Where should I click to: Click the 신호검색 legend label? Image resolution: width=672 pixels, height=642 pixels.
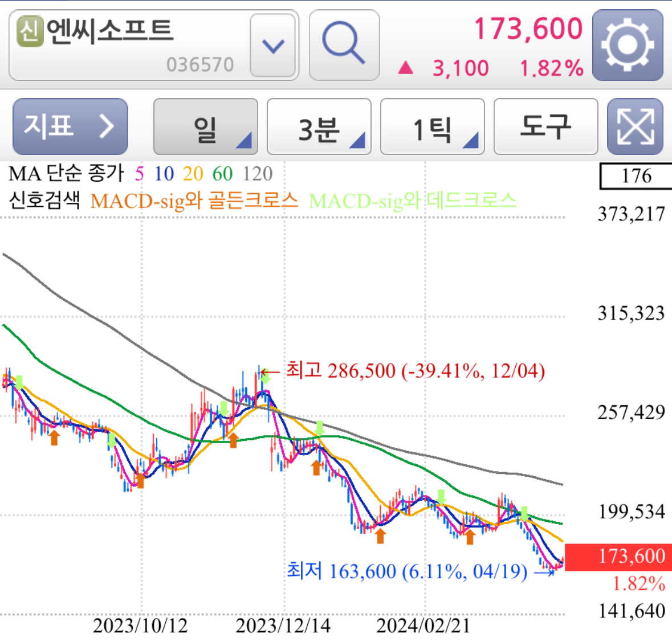44,200
